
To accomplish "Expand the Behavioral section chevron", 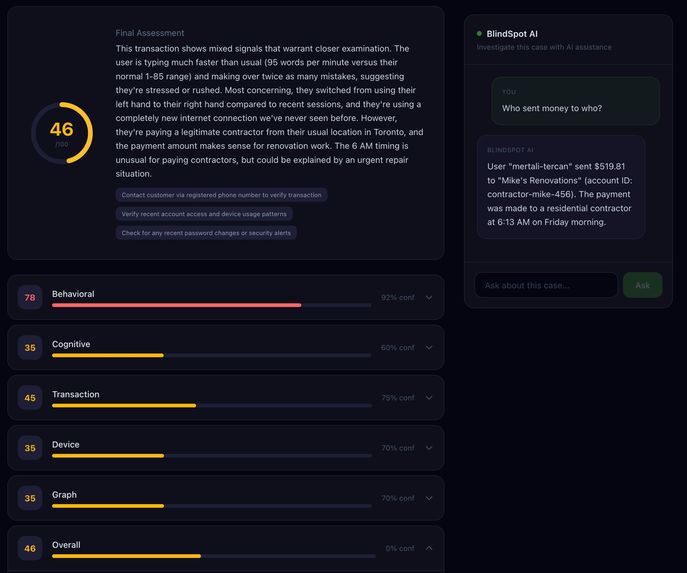I will [x=429, y=297].
